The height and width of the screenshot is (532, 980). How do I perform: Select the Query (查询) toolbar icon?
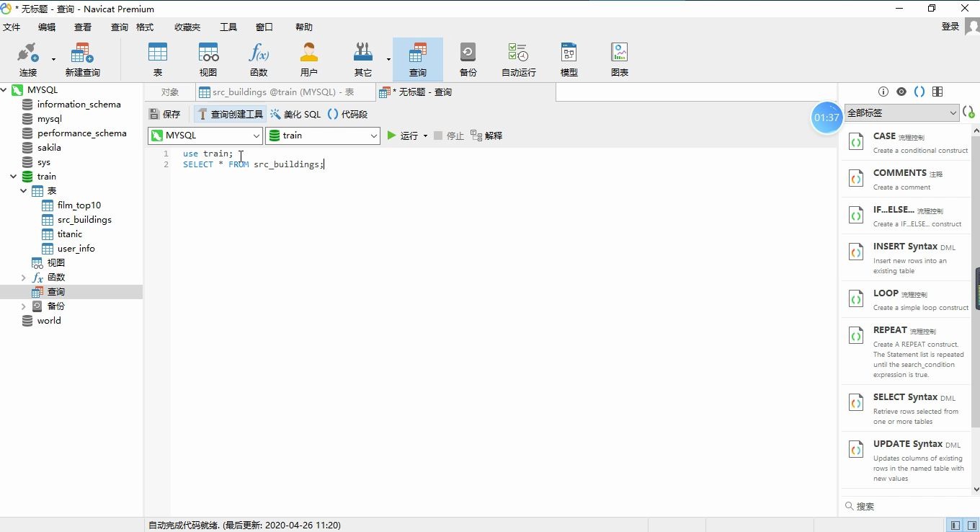(x=418, y=60)
